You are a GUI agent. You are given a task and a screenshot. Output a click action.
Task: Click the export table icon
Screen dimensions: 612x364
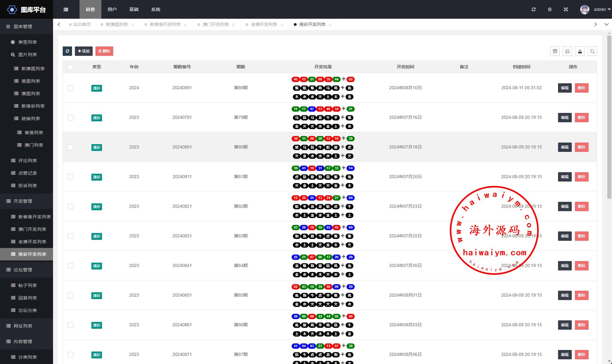[580, 51]
